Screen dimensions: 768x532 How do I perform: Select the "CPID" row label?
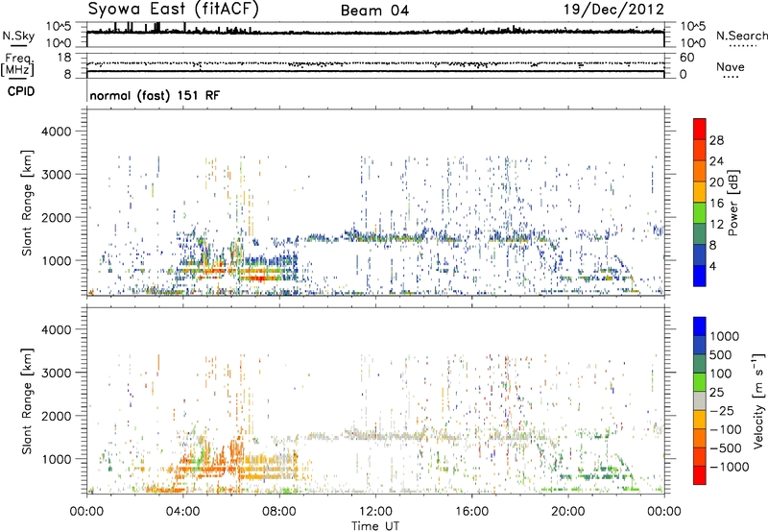[21, 91]
